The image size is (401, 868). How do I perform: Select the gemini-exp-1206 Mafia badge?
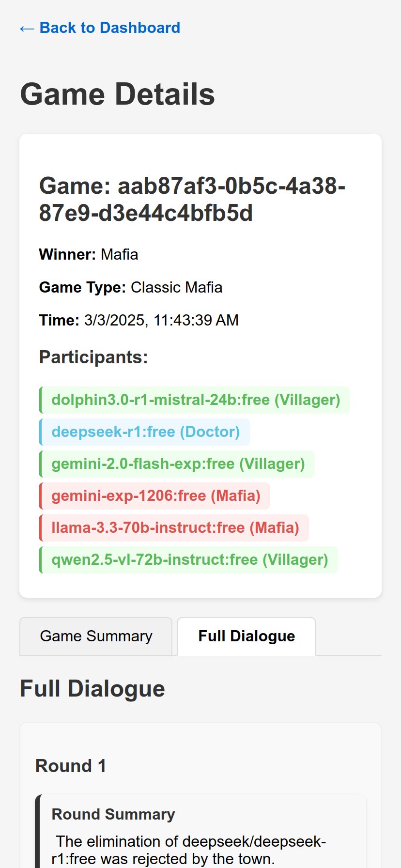(155, 496)
